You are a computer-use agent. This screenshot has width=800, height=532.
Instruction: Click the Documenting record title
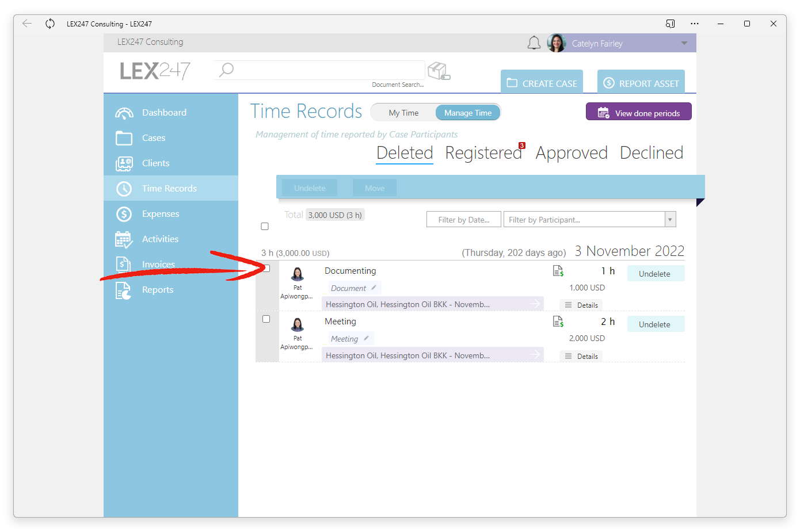(350, 271)
